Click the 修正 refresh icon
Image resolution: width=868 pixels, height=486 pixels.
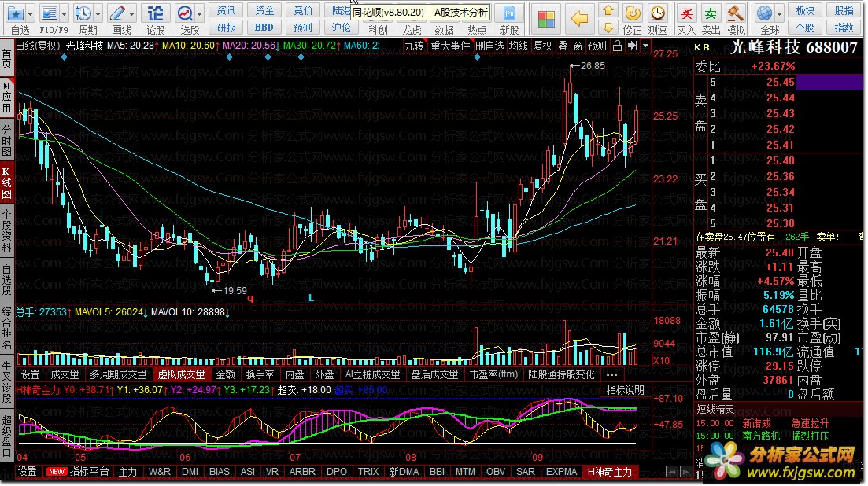632,13
